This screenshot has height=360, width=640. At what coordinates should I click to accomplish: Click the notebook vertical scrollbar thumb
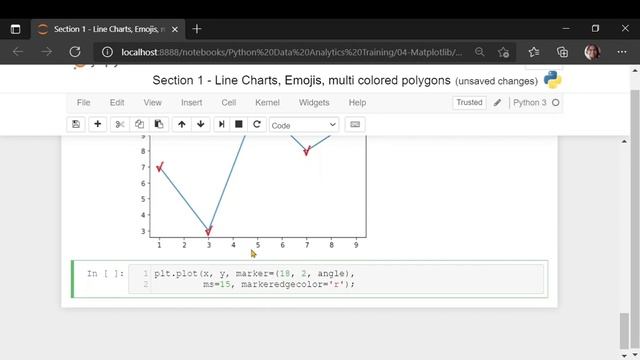pos(624,331)
